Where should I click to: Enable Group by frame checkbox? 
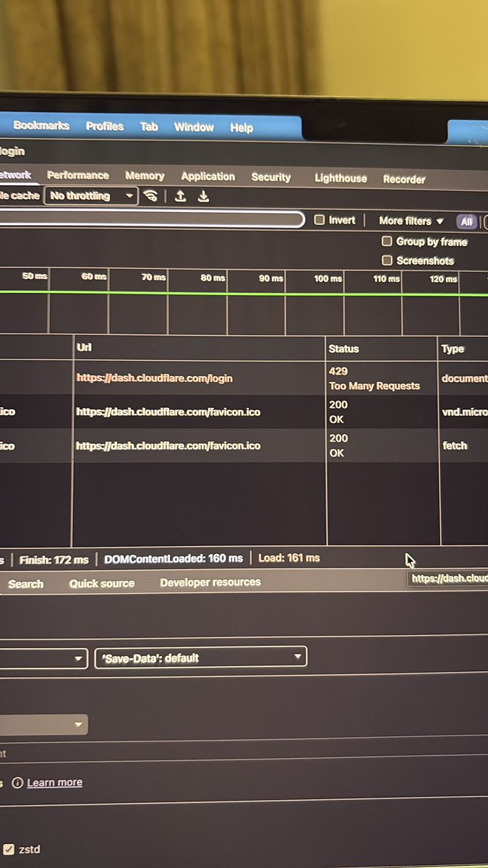pyautogui.click(x=388, y=242)
